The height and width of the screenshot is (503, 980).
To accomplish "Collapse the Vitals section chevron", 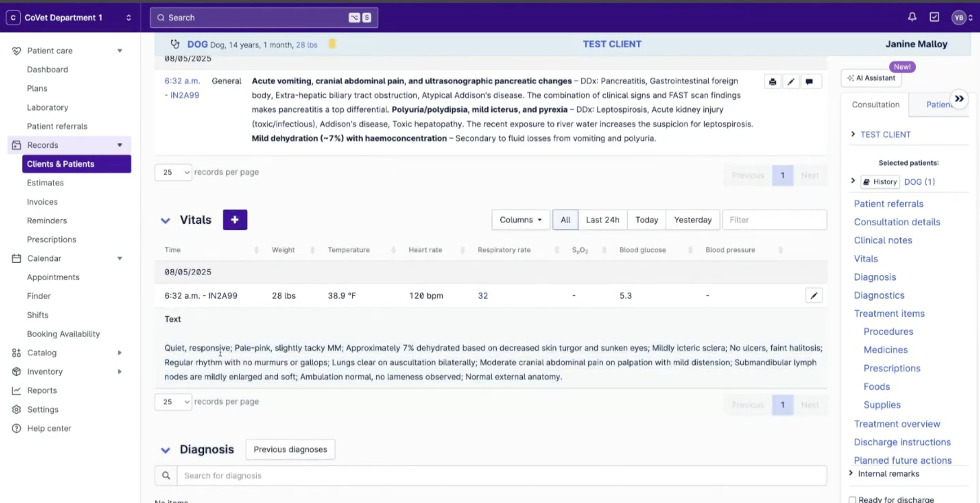I will 165,220.
